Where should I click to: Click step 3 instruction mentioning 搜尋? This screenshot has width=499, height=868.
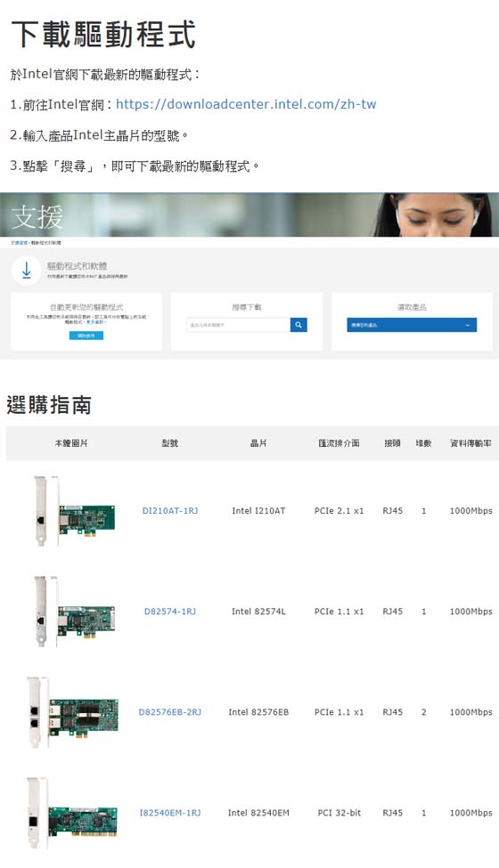[x=135, y=166]
